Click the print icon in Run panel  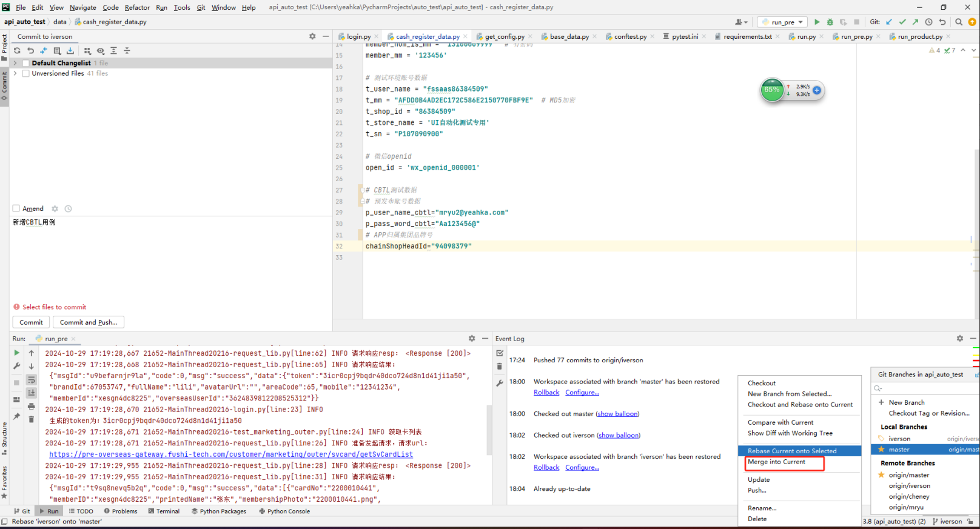tap(32, 406)
